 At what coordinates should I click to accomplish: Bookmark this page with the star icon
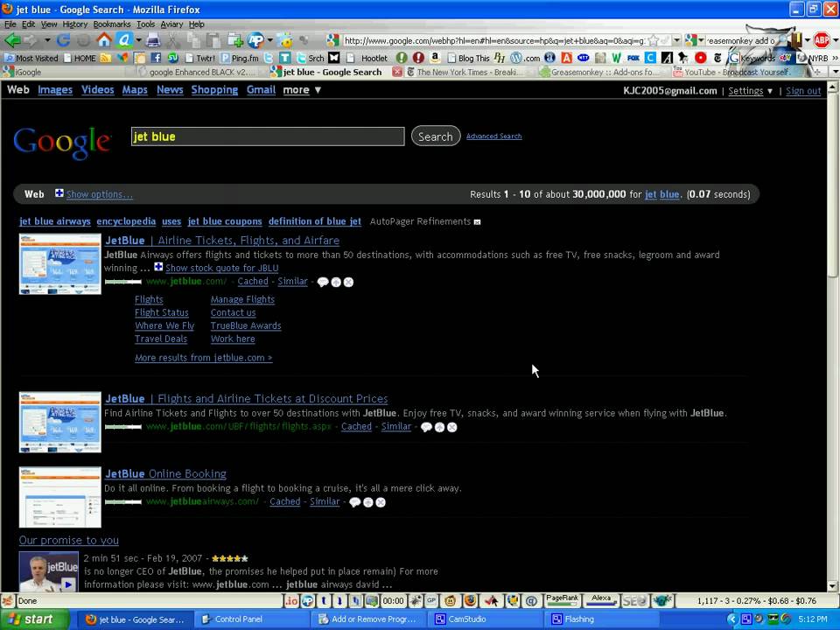click(654, 41)
